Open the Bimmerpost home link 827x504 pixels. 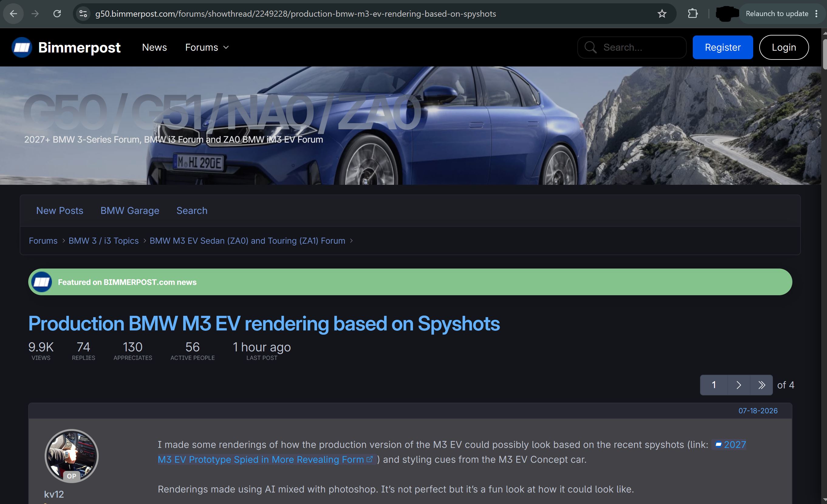pos(79,47)
